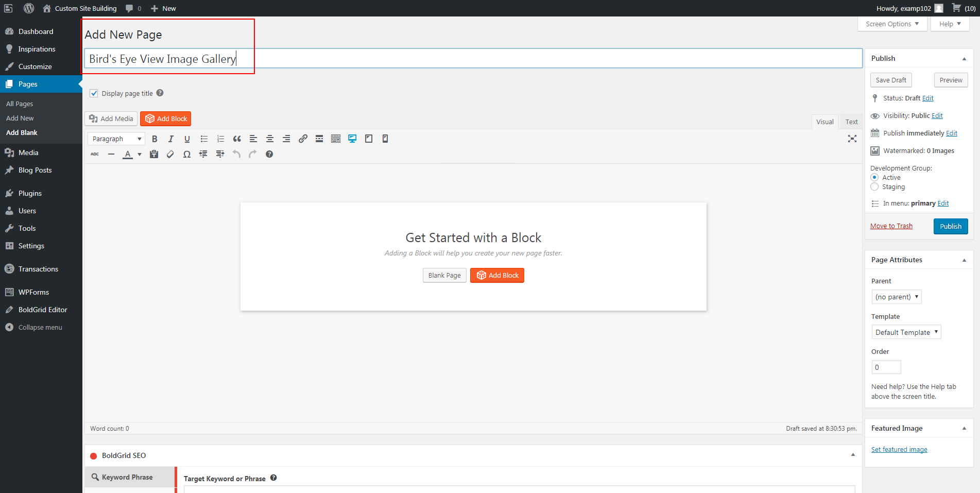Image resolution: width=980 pixels, height=493 pixels.
Task: Open the cart icon showing (10)
Action: point(963,8)
